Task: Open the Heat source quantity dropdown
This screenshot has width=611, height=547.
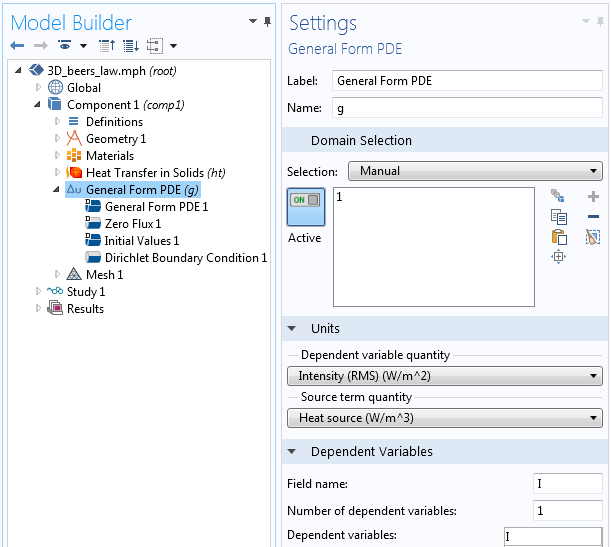Action: pyautogui.click(x=445, y=418)
